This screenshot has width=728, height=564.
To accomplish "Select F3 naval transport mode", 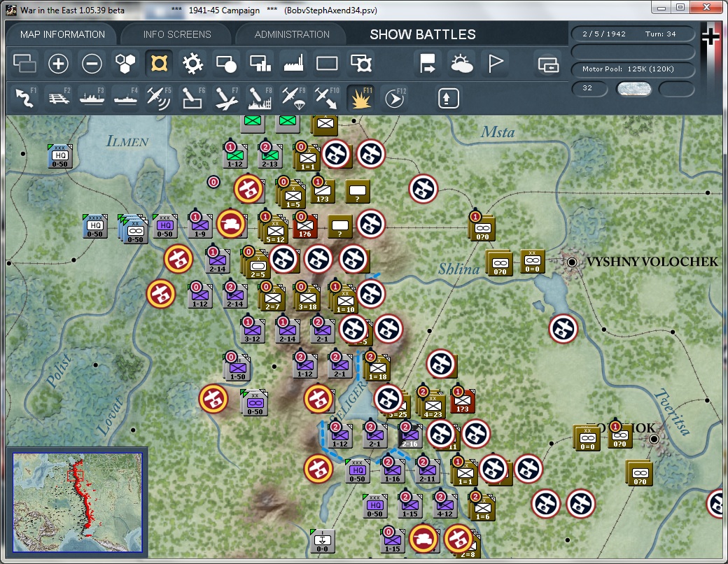I will tap(92, 98).
